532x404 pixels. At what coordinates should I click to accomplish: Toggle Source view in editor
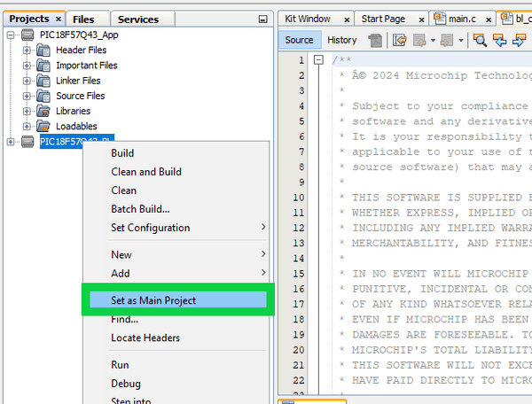coord(299,40)
